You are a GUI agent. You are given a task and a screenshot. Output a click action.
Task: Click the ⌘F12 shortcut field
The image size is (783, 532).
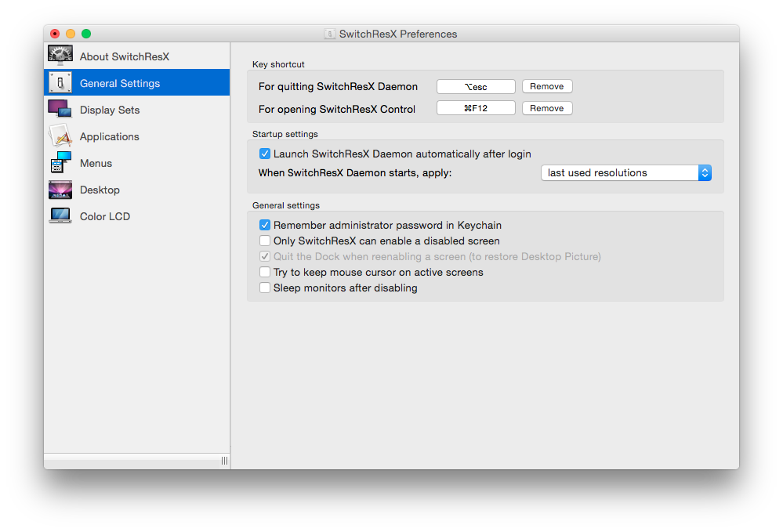click(476, 108)
